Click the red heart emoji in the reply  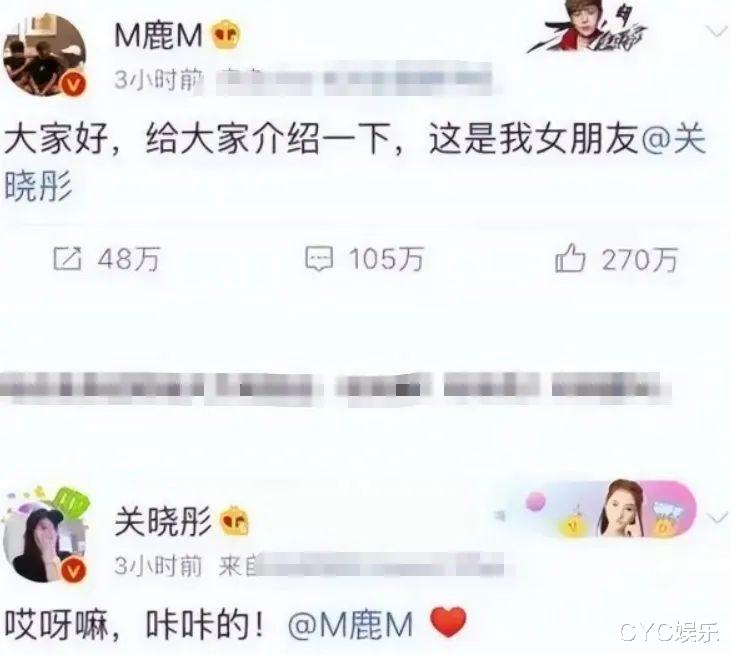pyautogui.click(x=448, y=623)
